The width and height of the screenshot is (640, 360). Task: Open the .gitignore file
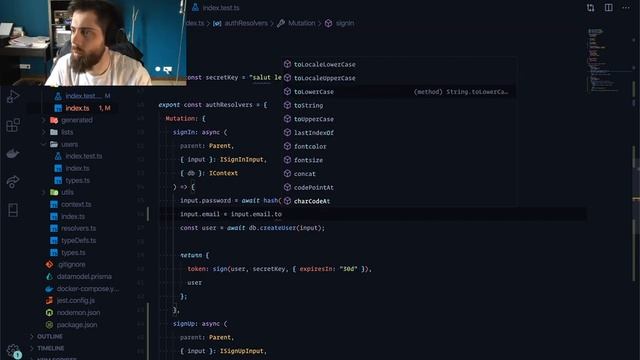coord(71,264)
